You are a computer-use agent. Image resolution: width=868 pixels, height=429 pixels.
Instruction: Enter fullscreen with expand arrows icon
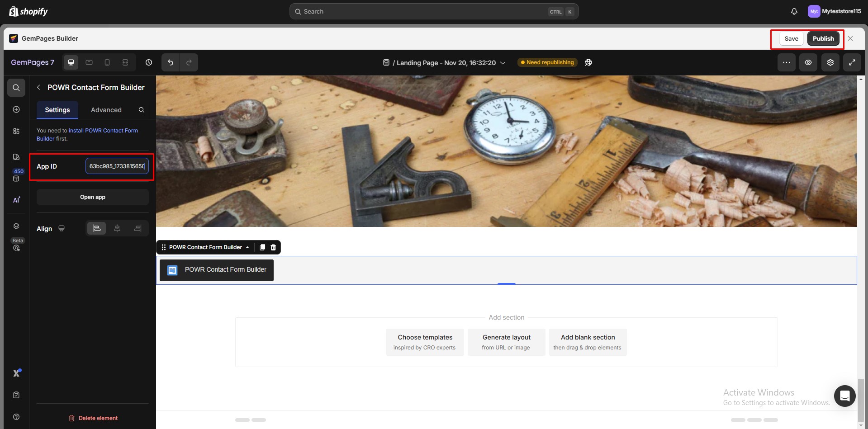pos(852,62)
